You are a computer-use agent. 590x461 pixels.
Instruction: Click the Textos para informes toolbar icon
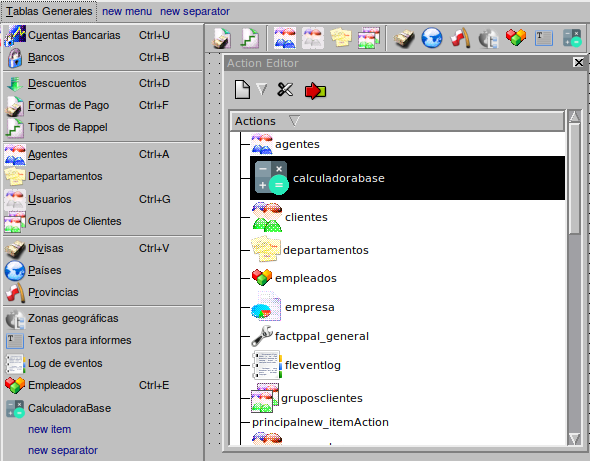(x=544, y=38)
